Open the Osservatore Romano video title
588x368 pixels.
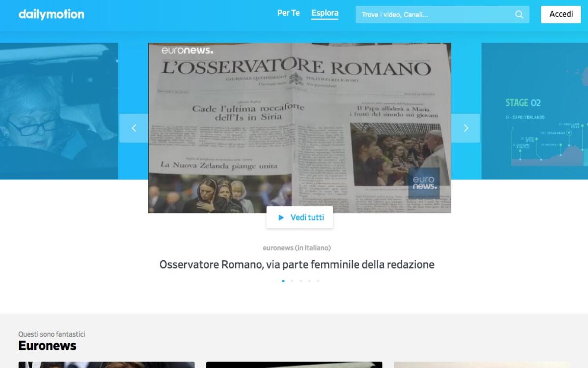(296, 265)
